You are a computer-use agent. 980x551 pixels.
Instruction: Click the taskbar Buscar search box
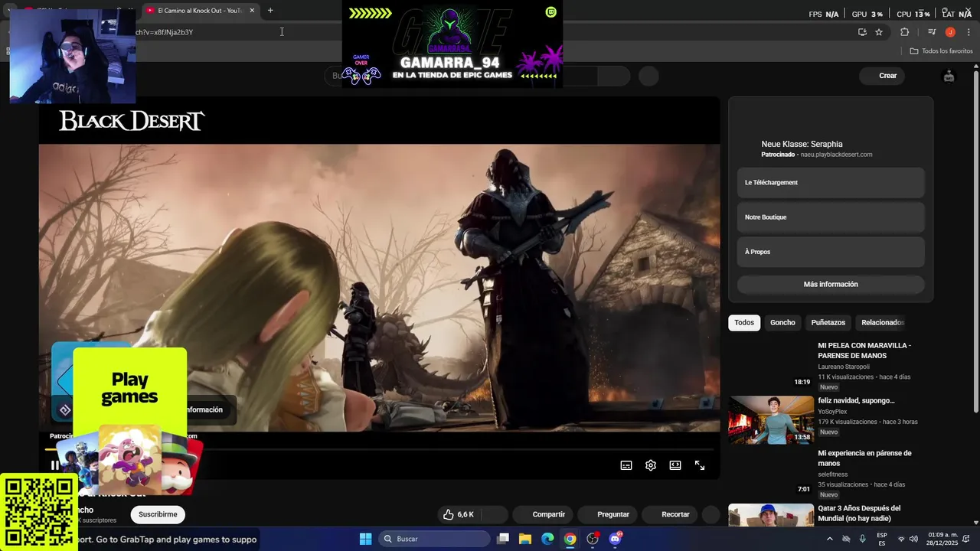click(x=434, y=539)
